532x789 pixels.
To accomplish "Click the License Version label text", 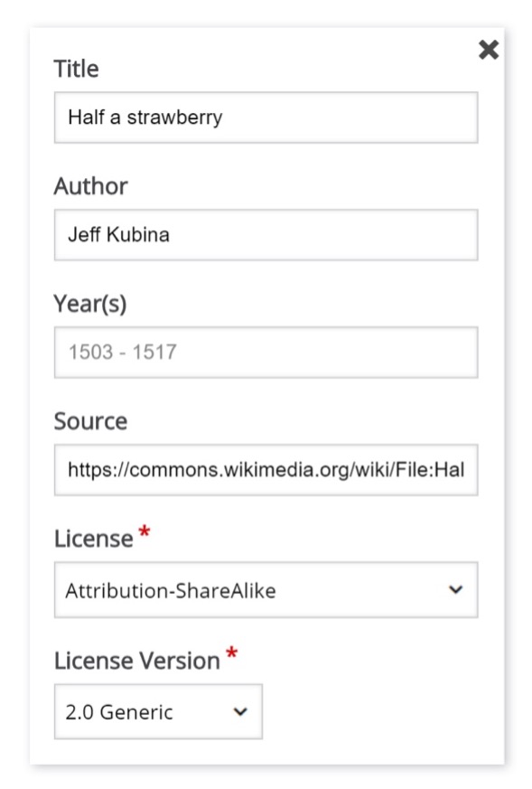I will 137,661.
